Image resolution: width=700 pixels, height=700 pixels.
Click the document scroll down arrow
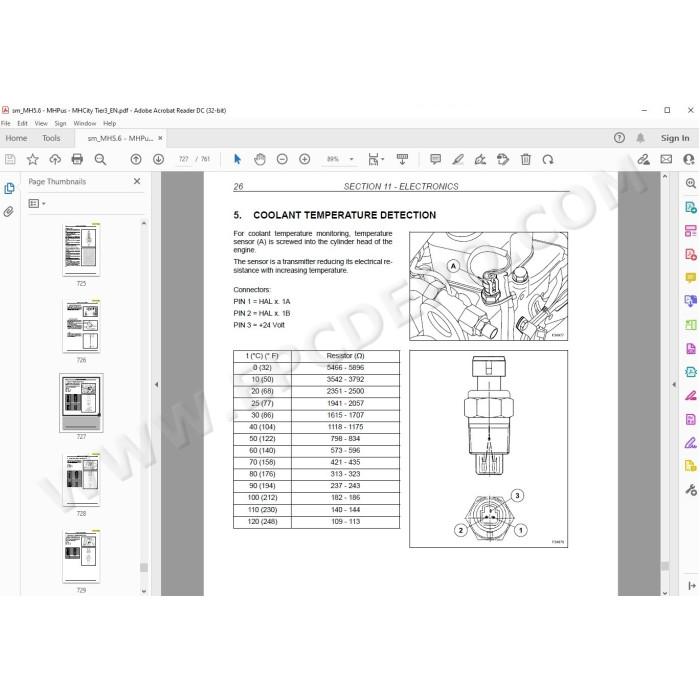tap(665, 593)
